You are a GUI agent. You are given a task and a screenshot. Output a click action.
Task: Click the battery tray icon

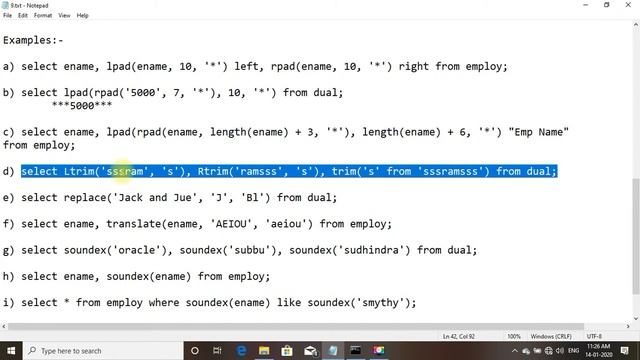[x=537, y=351]
